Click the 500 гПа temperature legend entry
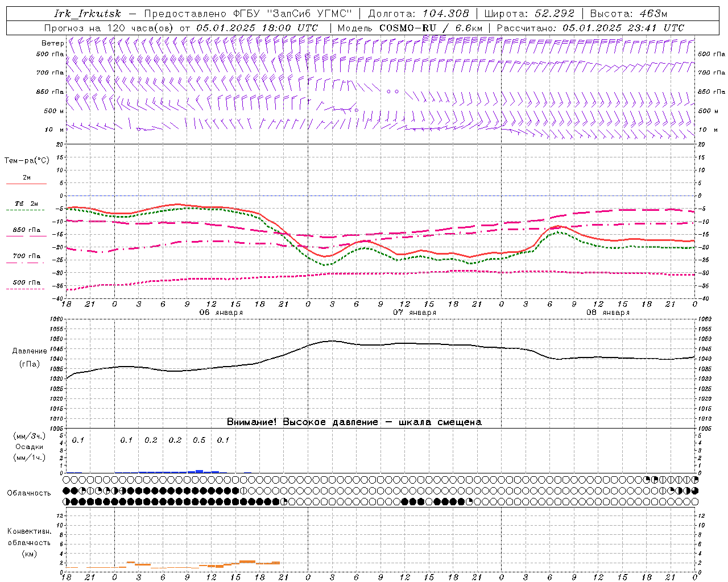 pos(27,282)
